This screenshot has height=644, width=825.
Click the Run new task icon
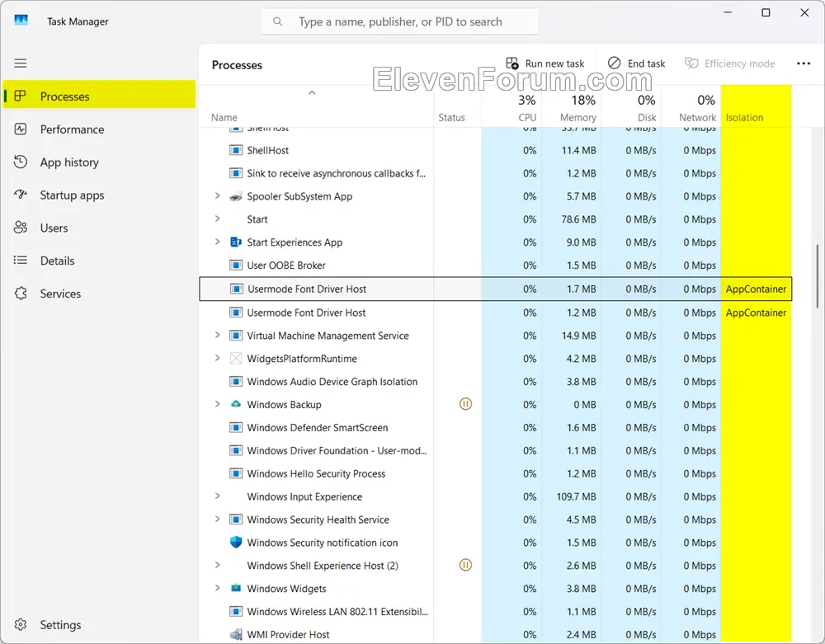[512, 63]
